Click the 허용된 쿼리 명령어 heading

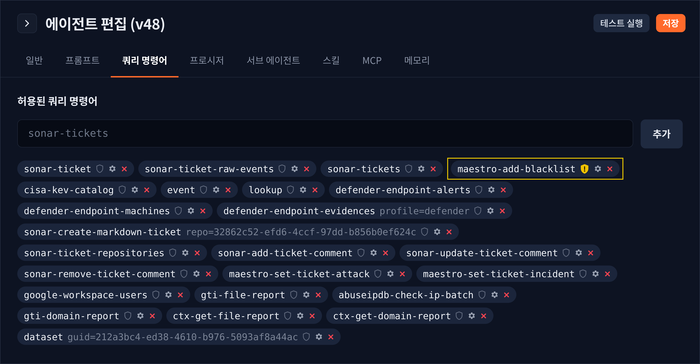pyautogui.click(x=57, y=101)
